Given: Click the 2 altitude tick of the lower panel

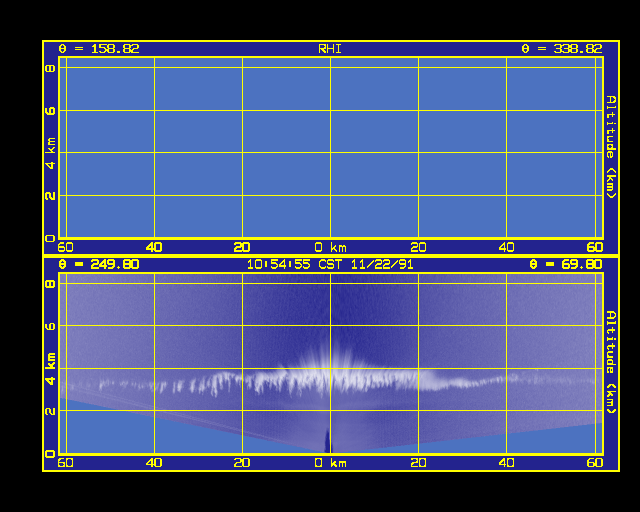Looking at the screenshot, I should pos(51,411).
